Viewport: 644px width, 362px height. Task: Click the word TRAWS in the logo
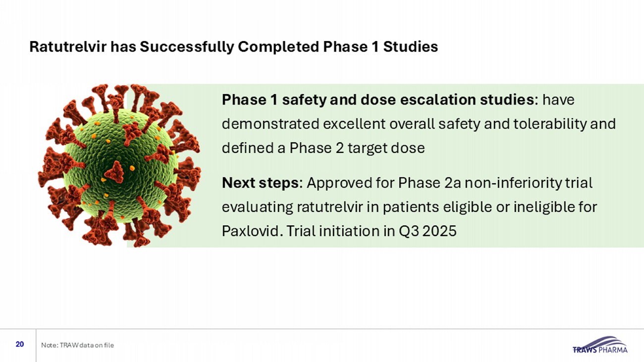click(585, 349)
